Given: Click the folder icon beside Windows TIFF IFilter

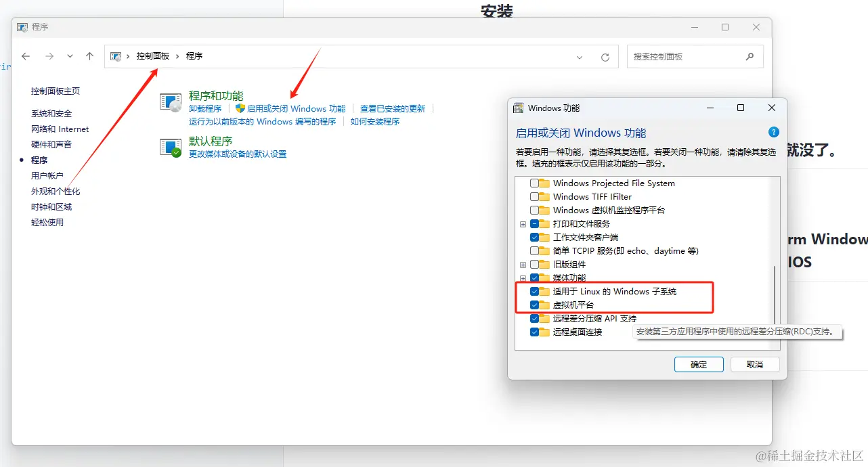Looking at the screenshot, I should click(545, 197).
